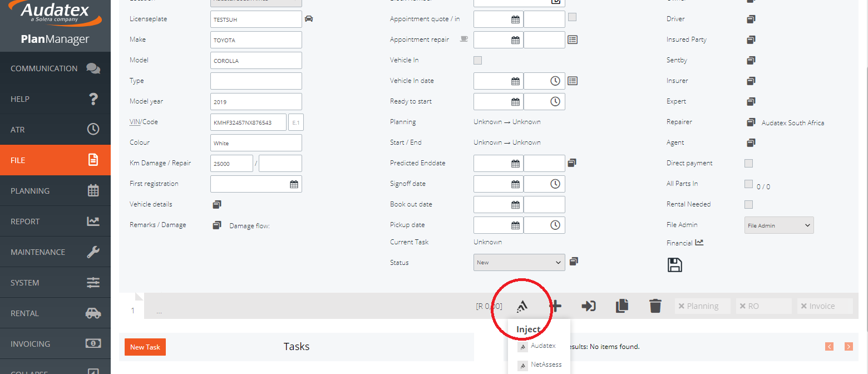Click the empty Type input field
Image resolution: width=868 pixels, height=374 pixels.
point(256,81)
